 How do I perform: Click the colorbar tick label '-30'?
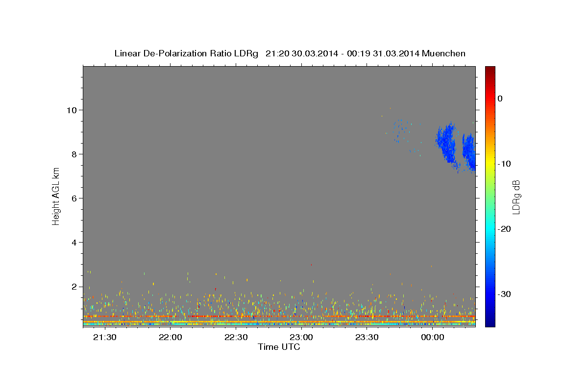[x=505, y=294]
